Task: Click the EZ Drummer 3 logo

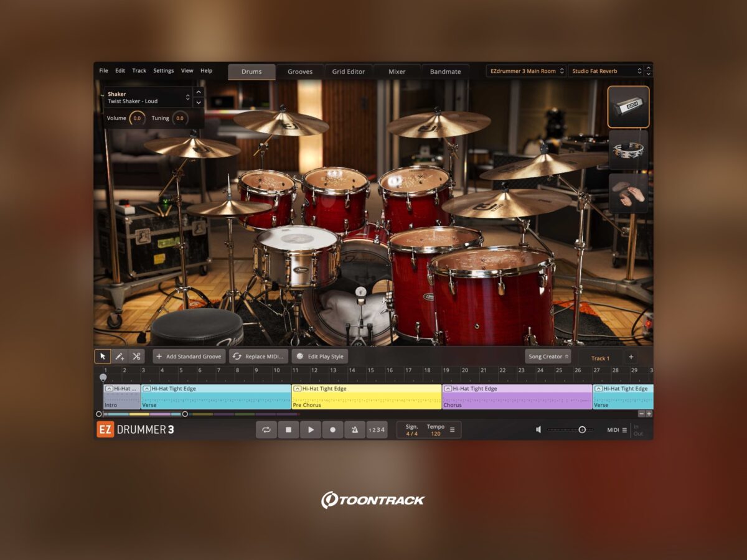Action: (135, 429)
